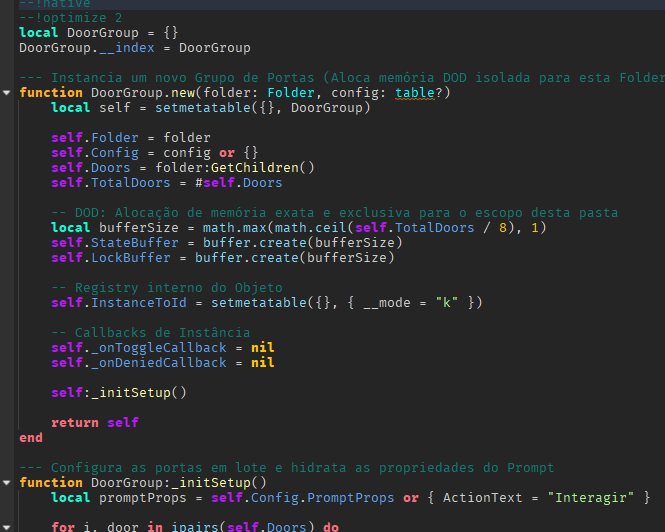The width and height of the screenshot is (665, 532).
Task: Click 'self:_initSetup()' call line
Action: (x=119, y=393)
